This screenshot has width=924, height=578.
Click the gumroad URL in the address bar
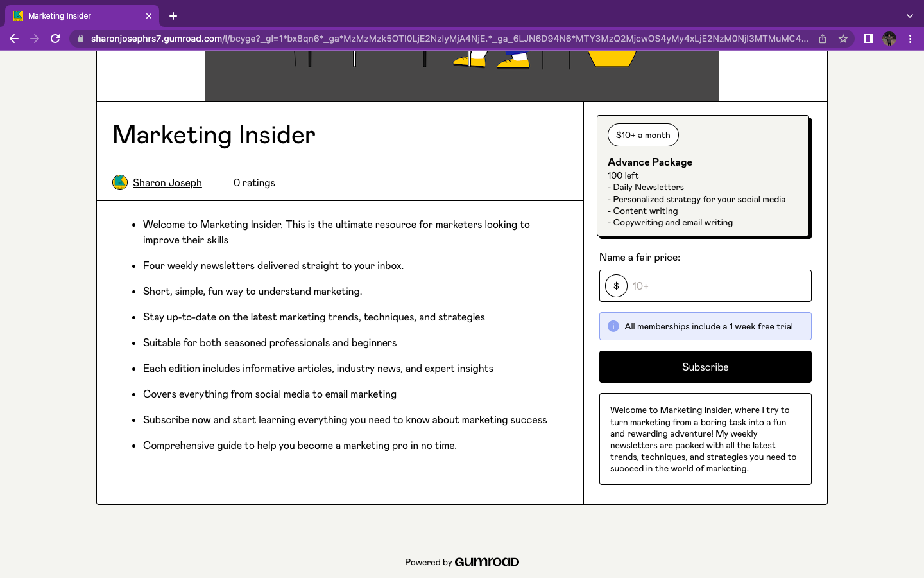tap(449, 39)
